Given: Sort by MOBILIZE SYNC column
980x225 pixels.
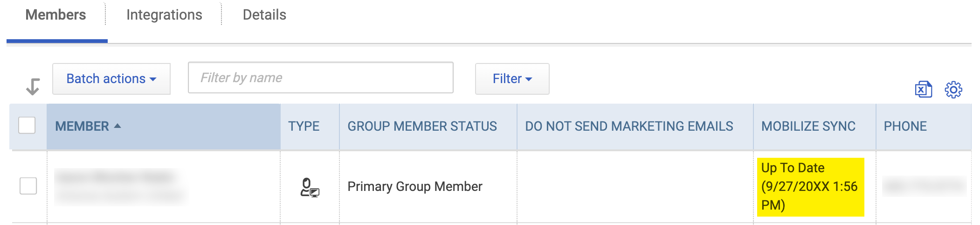Looking at the screenshot, I should 808,126.
